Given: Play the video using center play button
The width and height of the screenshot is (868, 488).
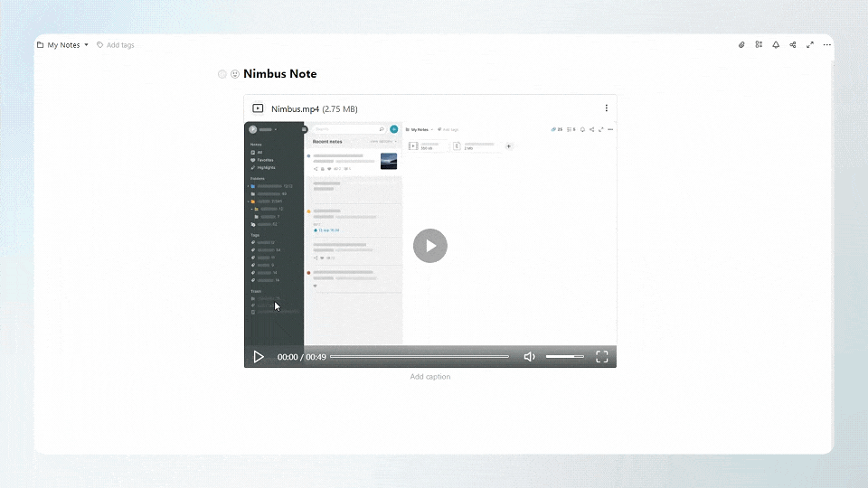Looking at the screenshot, I should (430, 246).
